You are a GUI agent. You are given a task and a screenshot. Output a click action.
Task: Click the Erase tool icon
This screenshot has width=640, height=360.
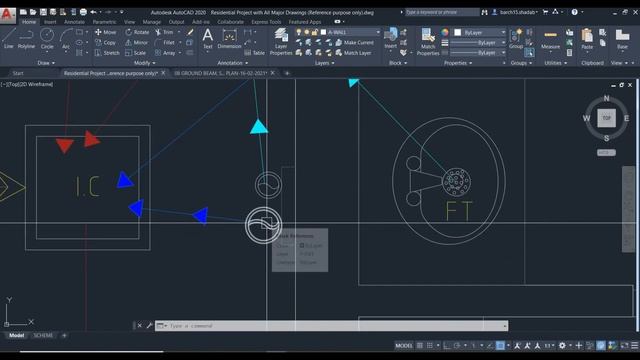pos(190,32)
